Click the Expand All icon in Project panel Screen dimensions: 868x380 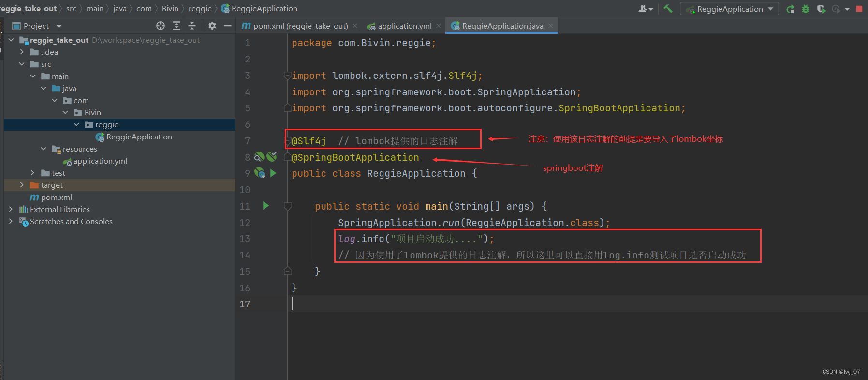pyautogui.click(x=177, y=26)
